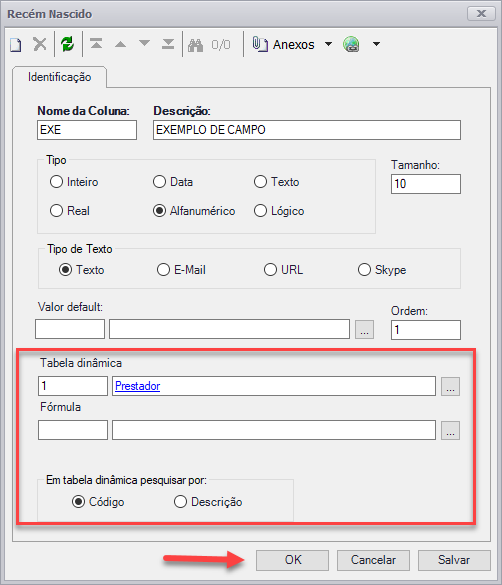Go to first record arrow icon
Viewport: 502px width, 585px height.
(96, 44)
